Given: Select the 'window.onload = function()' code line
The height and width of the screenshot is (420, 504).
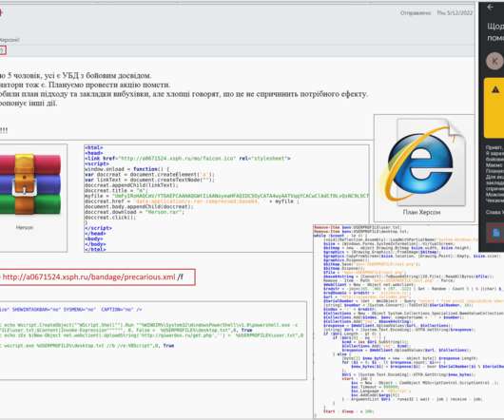Looking at the screenshot, I should click(x=126, y=169).
